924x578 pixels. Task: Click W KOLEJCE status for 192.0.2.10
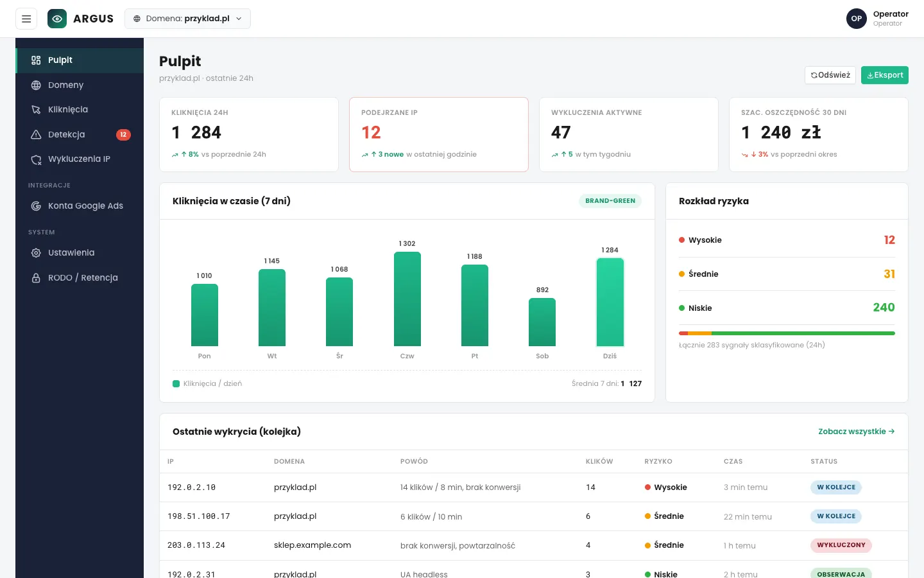[836, 487]
